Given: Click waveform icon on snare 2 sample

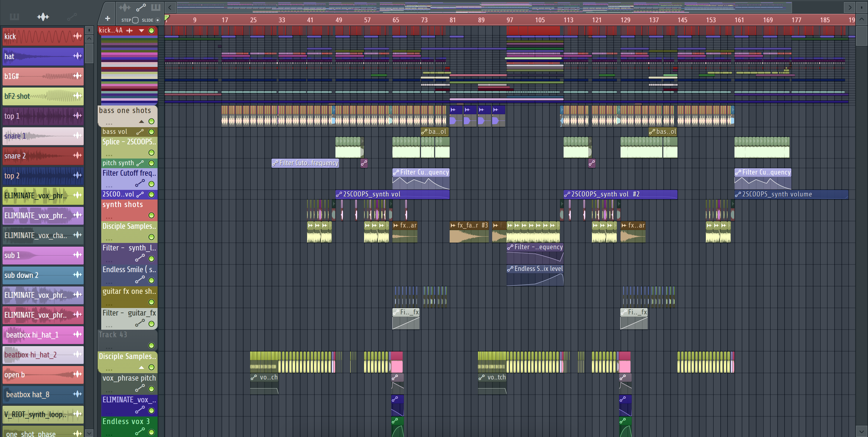Looking at the screenshot, I should click(x=77, y=156).
